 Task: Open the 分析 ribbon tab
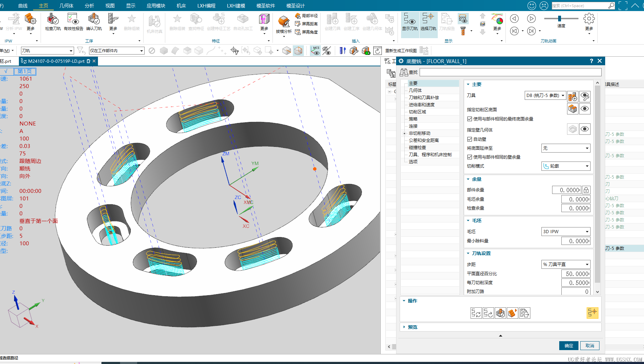tap(89, 6)
